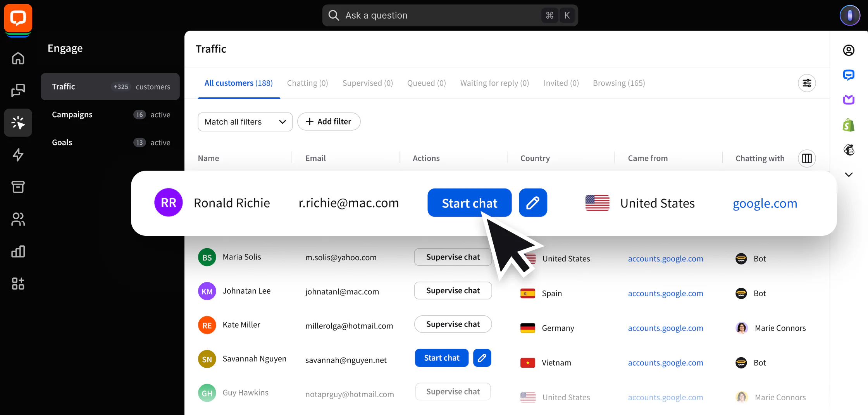868x415 pixels.
Task: Open the Match all filters dropdown
Action: pyautogui.click(x=245, y=121)
